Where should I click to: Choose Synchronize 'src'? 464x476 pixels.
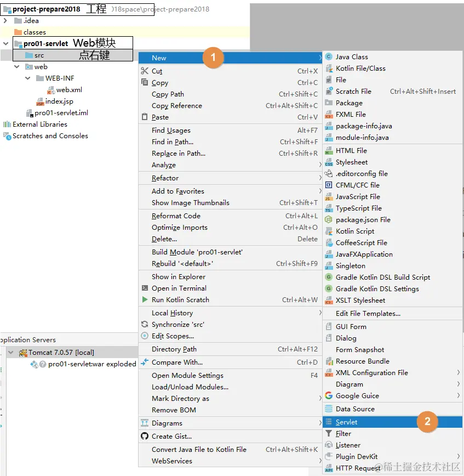click(230, 325)
